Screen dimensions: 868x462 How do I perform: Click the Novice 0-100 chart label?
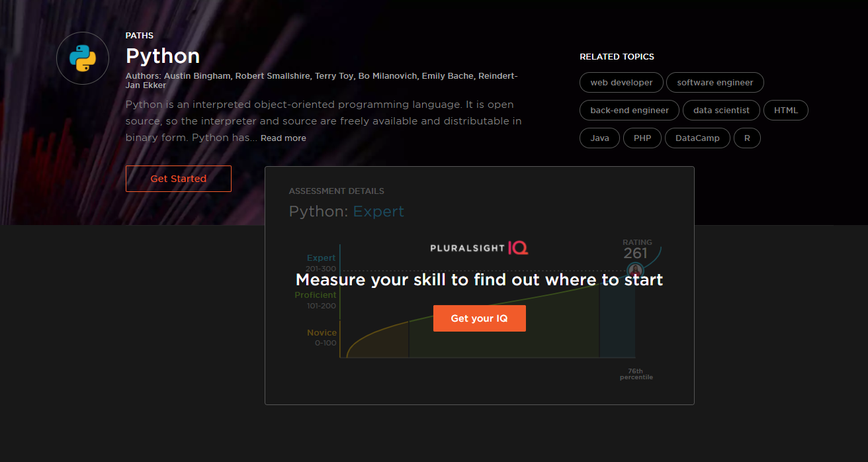322,338
